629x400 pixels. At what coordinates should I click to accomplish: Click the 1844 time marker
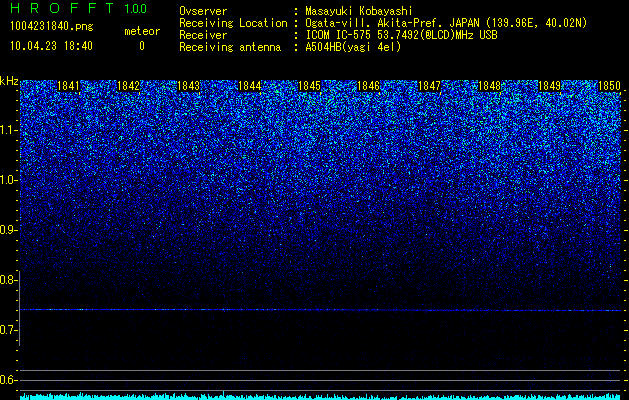pos(250,86)
